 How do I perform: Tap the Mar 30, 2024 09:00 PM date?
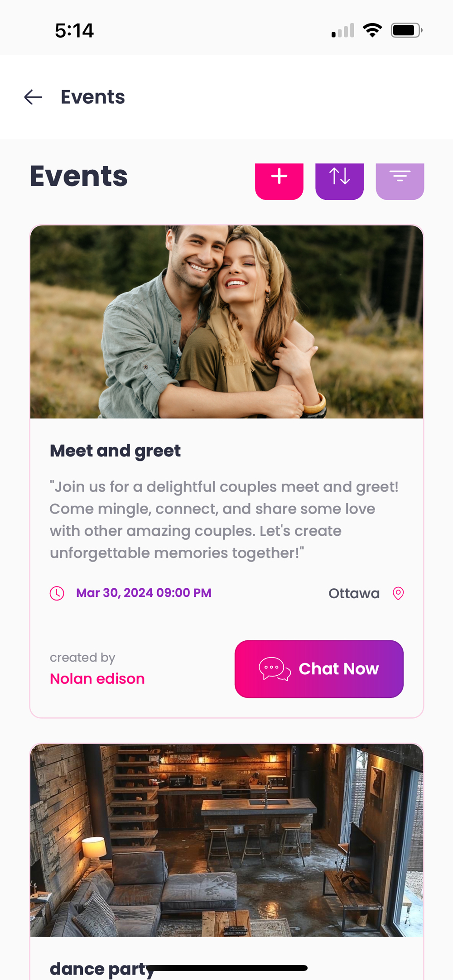144,593
